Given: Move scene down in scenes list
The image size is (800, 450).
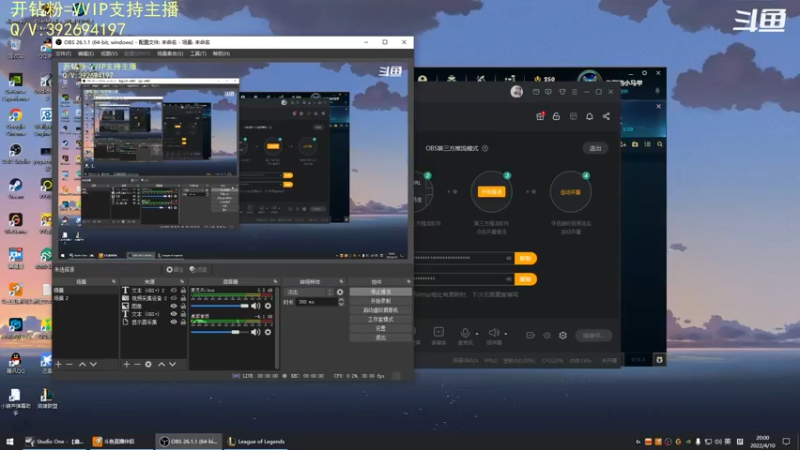Looking at the screenshot, I should click(x=93, y=364).
